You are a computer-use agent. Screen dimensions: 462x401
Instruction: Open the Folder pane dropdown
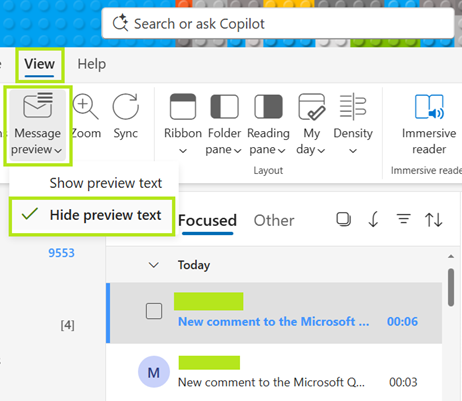[x=224, y=124]
